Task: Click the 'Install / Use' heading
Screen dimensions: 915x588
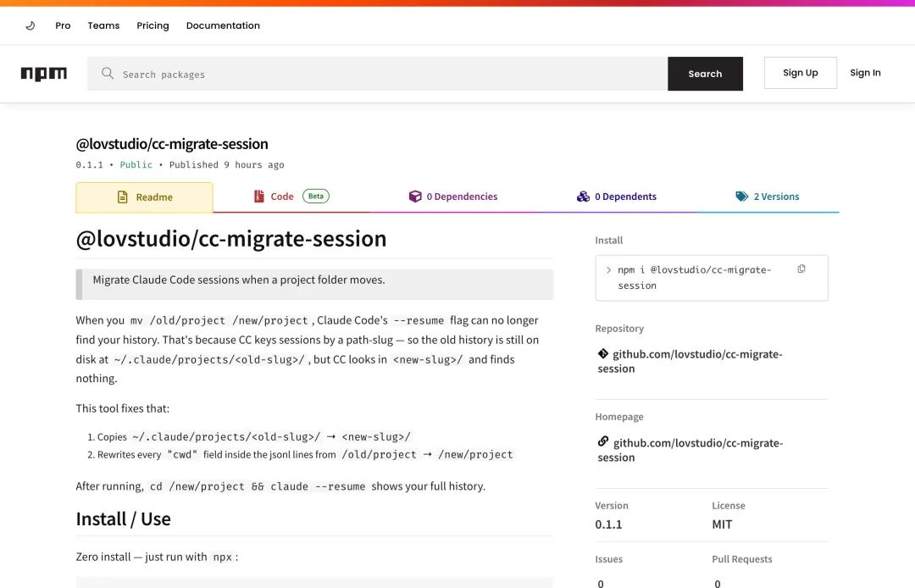Action: click(x=123, y=519)
